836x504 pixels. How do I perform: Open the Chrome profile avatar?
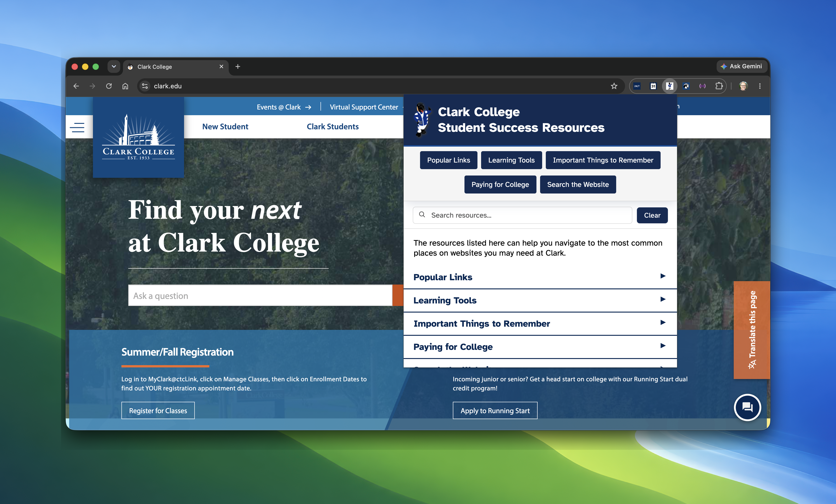[x=743, y=86]
